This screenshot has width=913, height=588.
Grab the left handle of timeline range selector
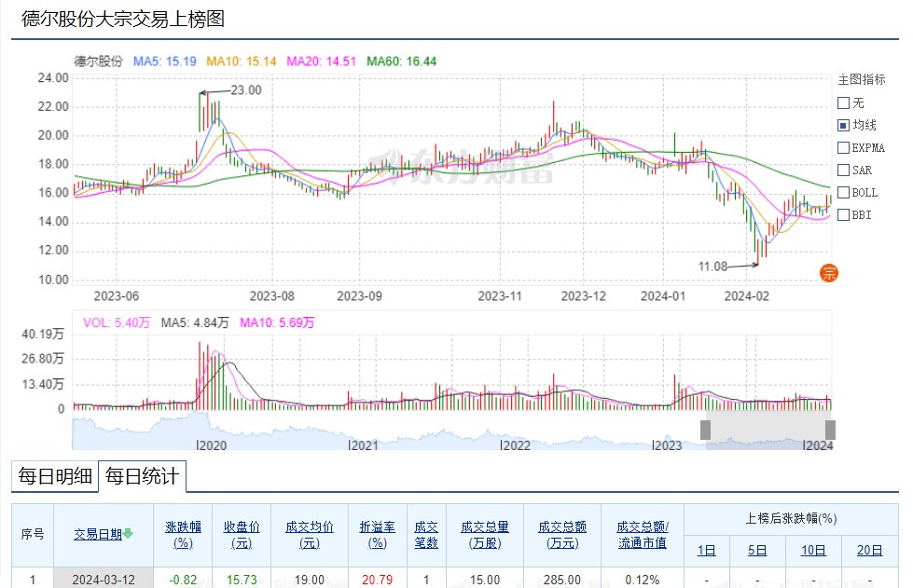click(x=705, y=430)
